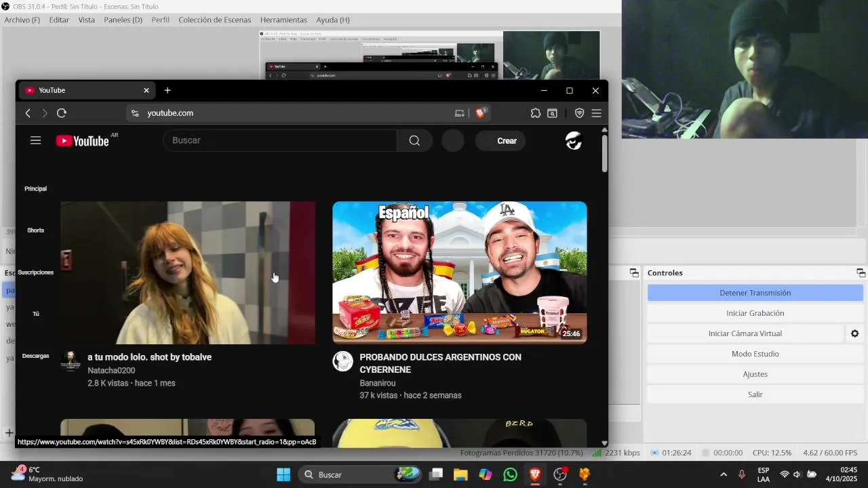
Task: Select Shorts in YouTube sidebar
Action: (35, 230)
